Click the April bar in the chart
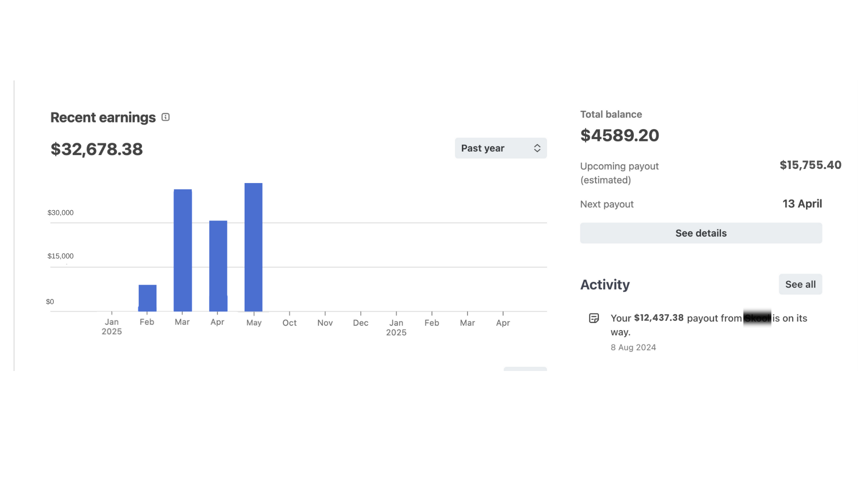This screenshot has height=488, width=868. point(218,266)
